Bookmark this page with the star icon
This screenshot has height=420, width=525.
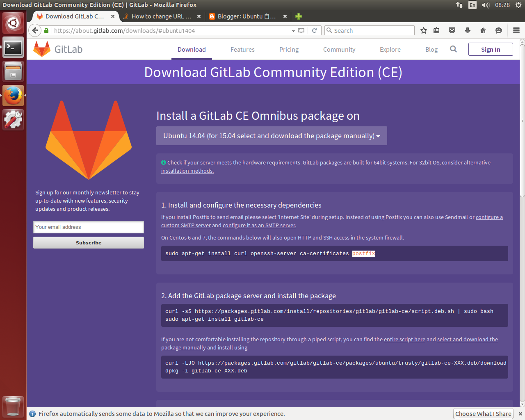pyautogui.click(x=424, y=30)
